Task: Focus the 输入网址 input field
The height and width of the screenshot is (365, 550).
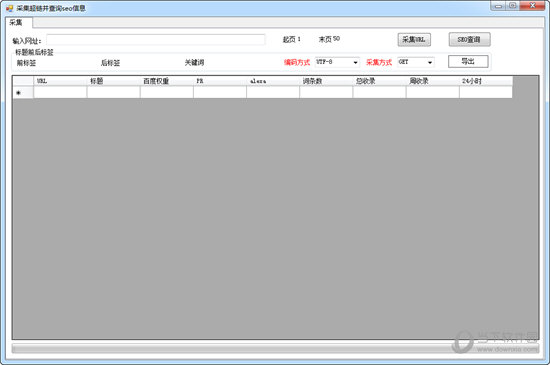Action: coord(156,40)
